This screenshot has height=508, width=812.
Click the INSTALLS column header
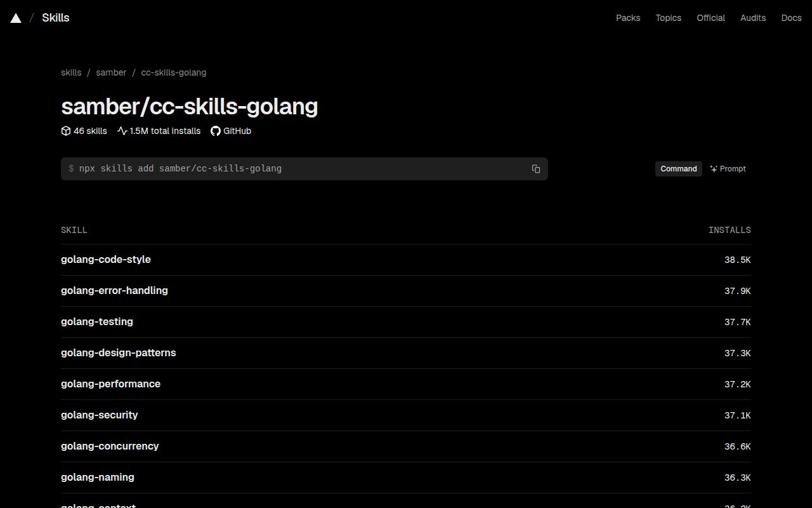[x=730, y=230]
